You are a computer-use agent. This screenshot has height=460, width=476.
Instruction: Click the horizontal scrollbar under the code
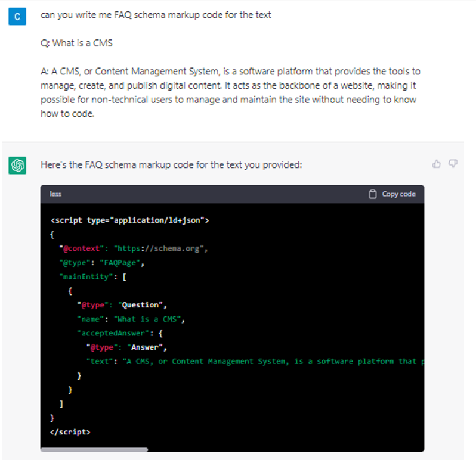click(x=94, y=449)
